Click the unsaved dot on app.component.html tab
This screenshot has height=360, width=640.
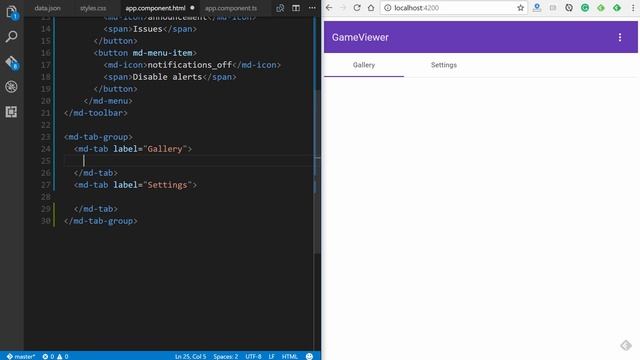[x=192, y=8]
